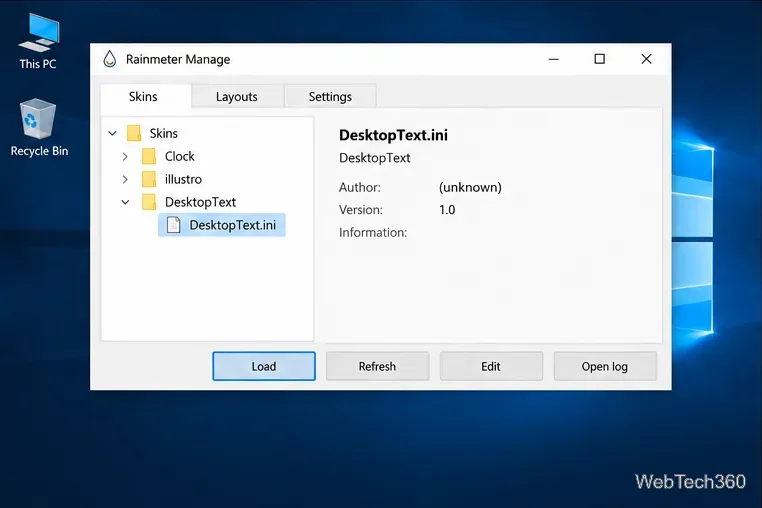Expand the Clock folder chevron
This screenshot has height=508, width=762.
click(125, 157)
